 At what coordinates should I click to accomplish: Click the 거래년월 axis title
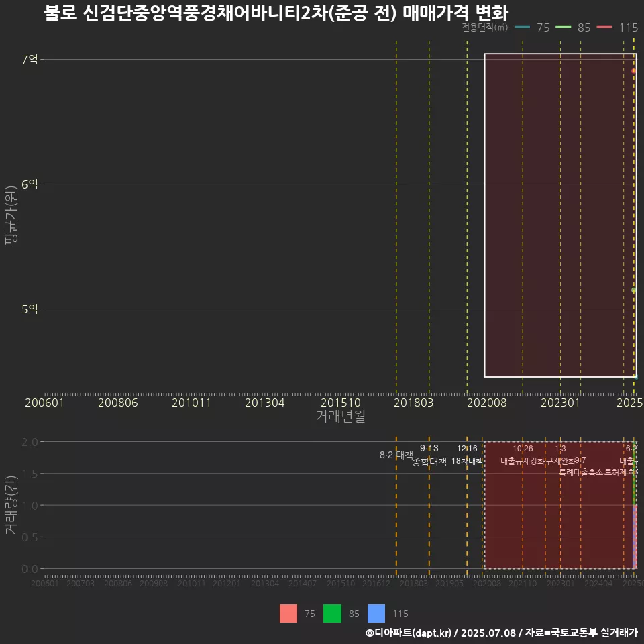pyautogui.click(x=341, y=416)
